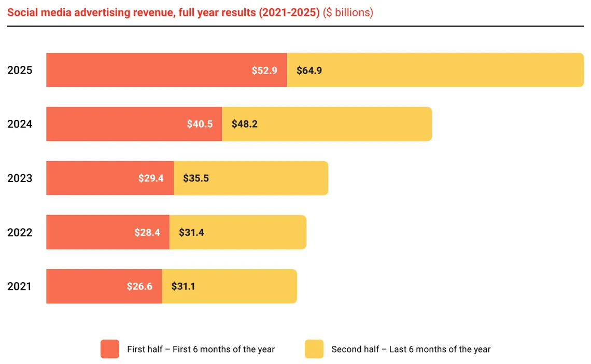The height and width of the screenshot is (364, 591).
Task: Select the 2021 year label
Action: click(x=19, y=286)
